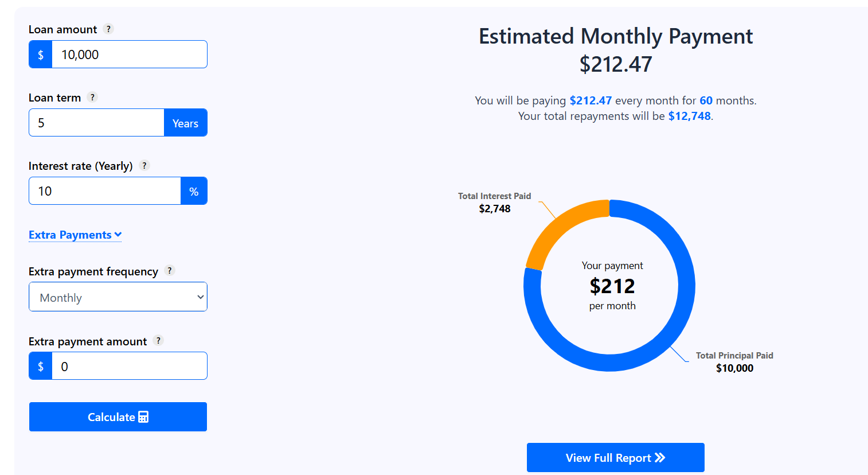Toggle the Extra Payments section open or closed

[x=75, y=235]
